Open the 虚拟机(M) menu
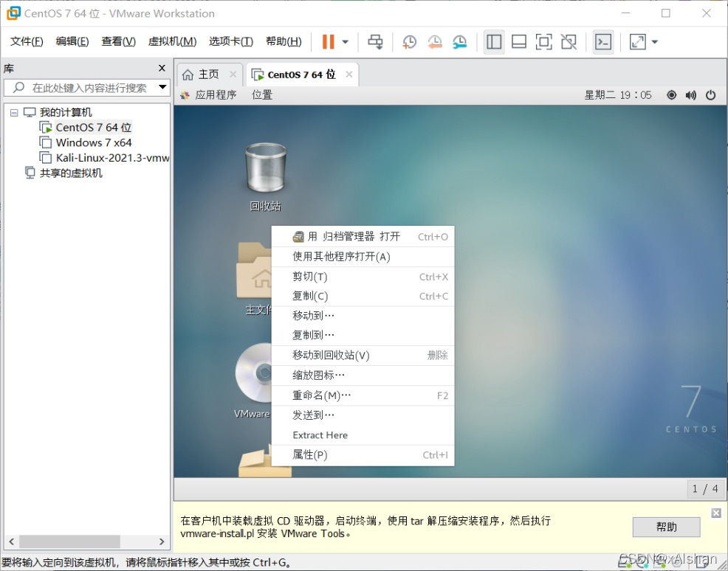This screenshot has height=571, width=728. [x=172, y=41]
